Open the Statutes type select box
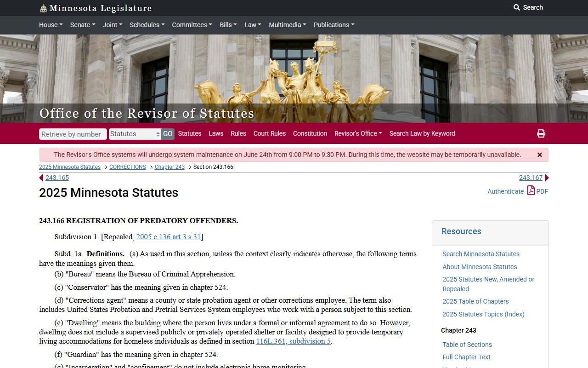This screenshot has width=588, height=368. 135,134
